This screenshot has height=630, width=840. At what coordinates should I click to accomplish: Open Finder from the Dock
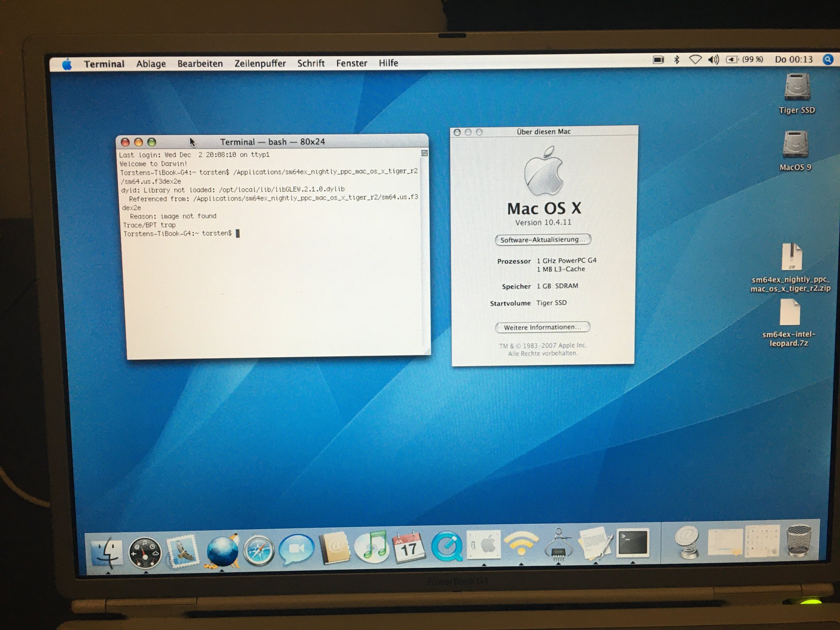(107, 552)
